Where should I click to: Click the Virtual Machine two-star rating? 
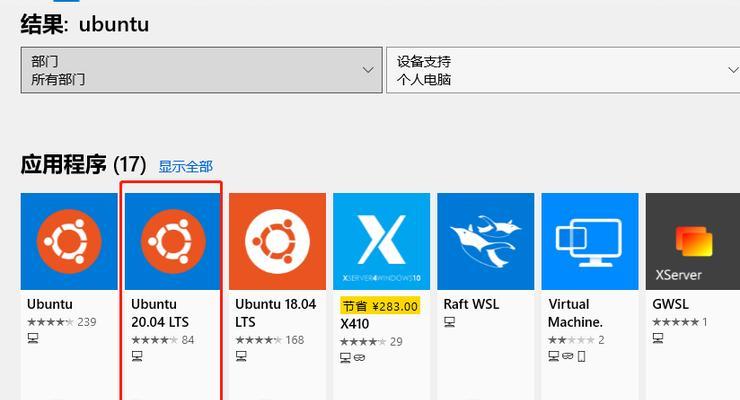pyautogui.click(x=576, y=340)
